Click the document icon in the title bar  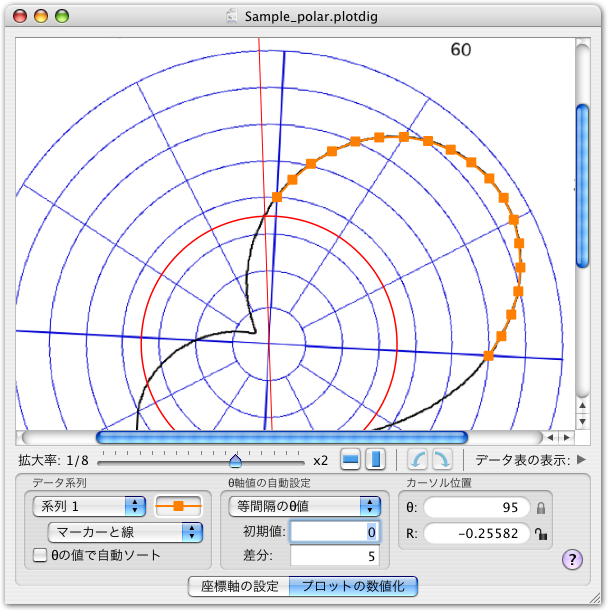[x=232, y=16]
